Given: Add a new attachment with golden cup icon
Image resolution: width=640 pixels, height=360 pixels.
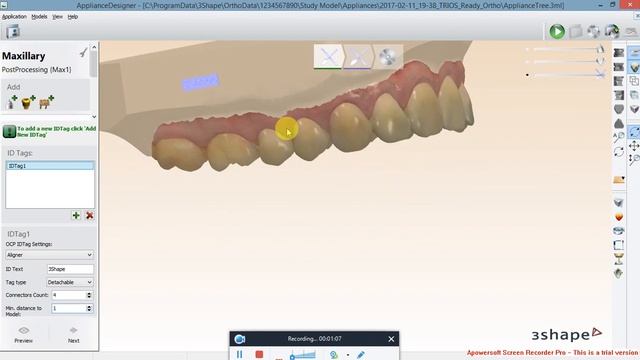Looking at the screenshot, I should (x=28, y=102).
